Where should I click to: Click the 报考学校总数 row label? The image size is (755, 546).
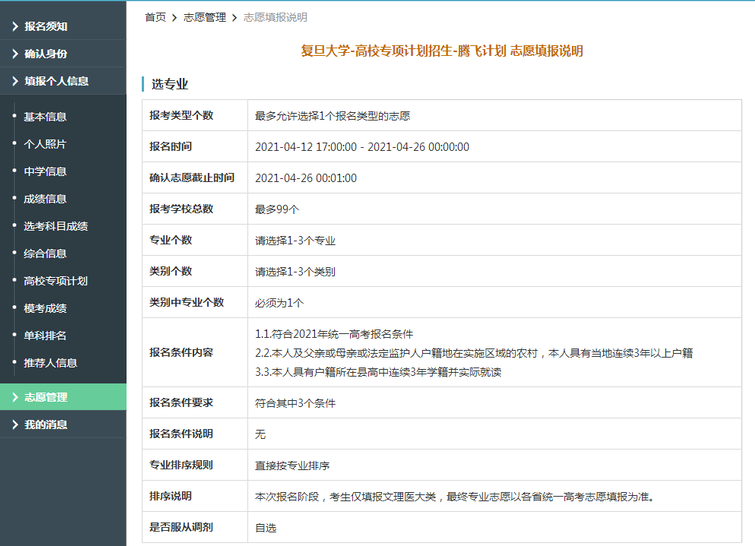(181, 208)
